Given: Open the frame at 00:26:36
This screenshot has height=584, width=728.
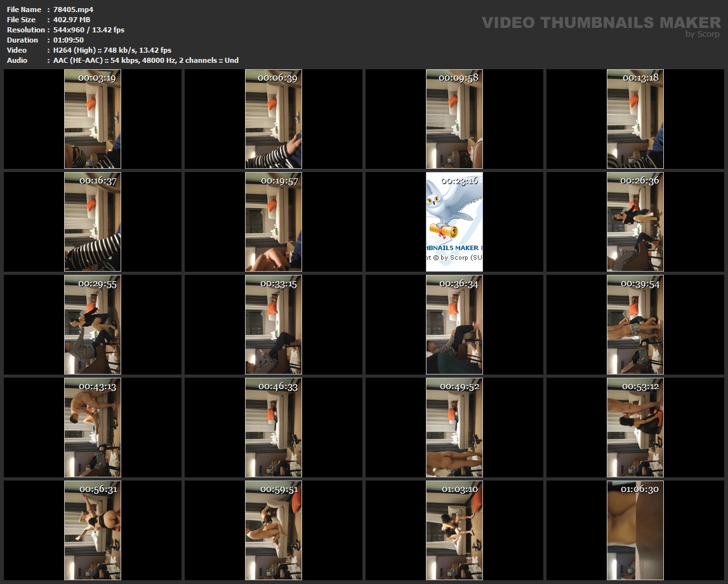Looking at the screenshot, I should (x=635, y=222).
